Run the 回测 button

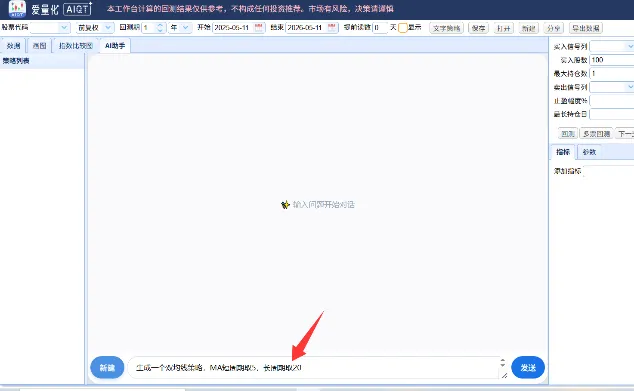[x=568, y=134]
